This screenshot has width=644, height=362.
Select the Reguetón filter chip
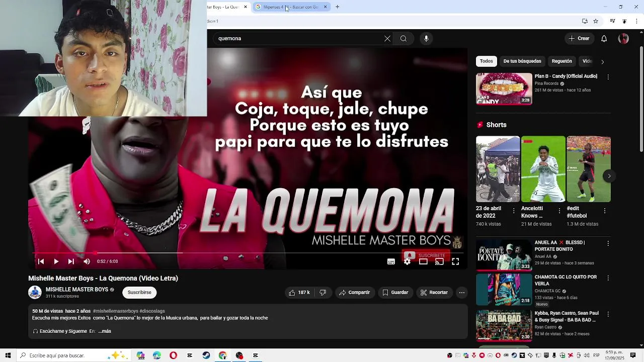(x=562, y=61)
